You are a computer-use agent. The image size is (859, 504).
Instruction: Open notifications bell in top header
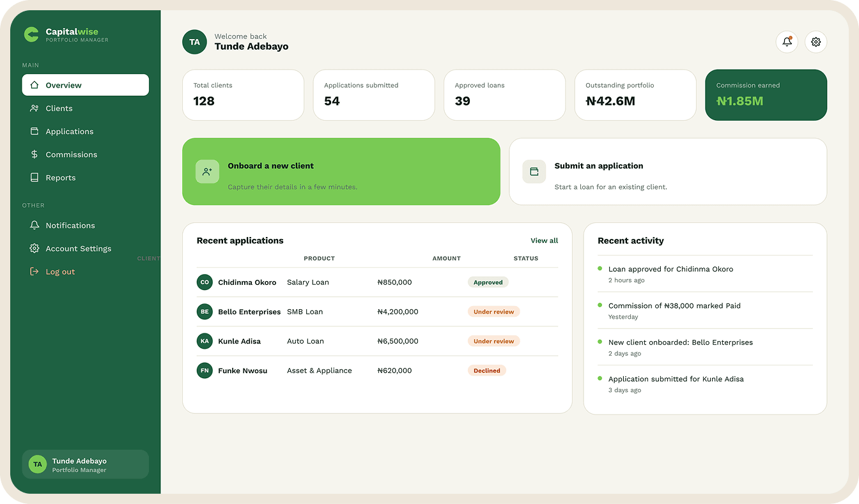(787, 42)
